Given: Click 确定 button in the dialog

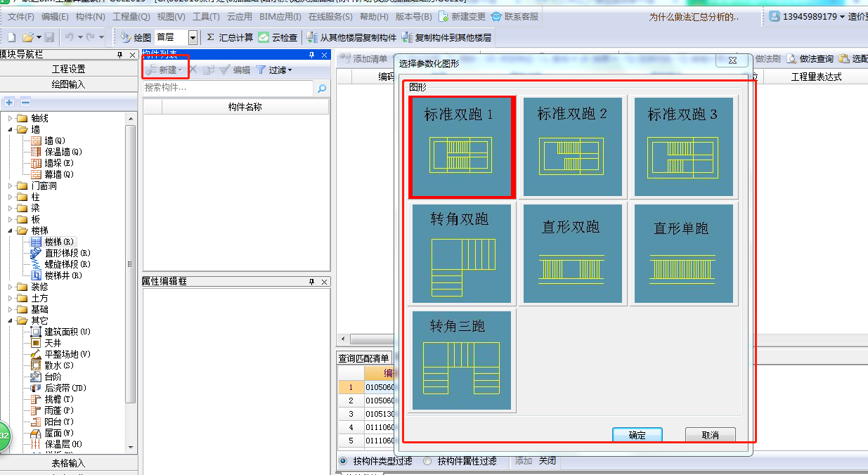Looking at the screenshot, I should 637,435.
